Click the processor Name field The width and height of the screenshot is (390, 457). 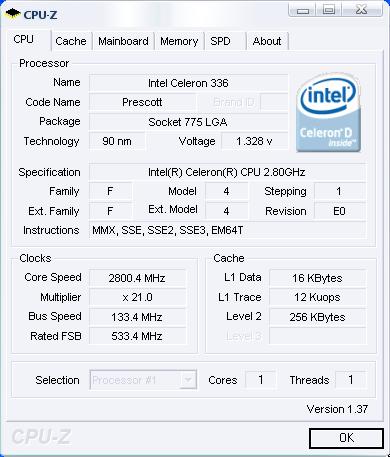pyautogui.click(x=188, y=83)
